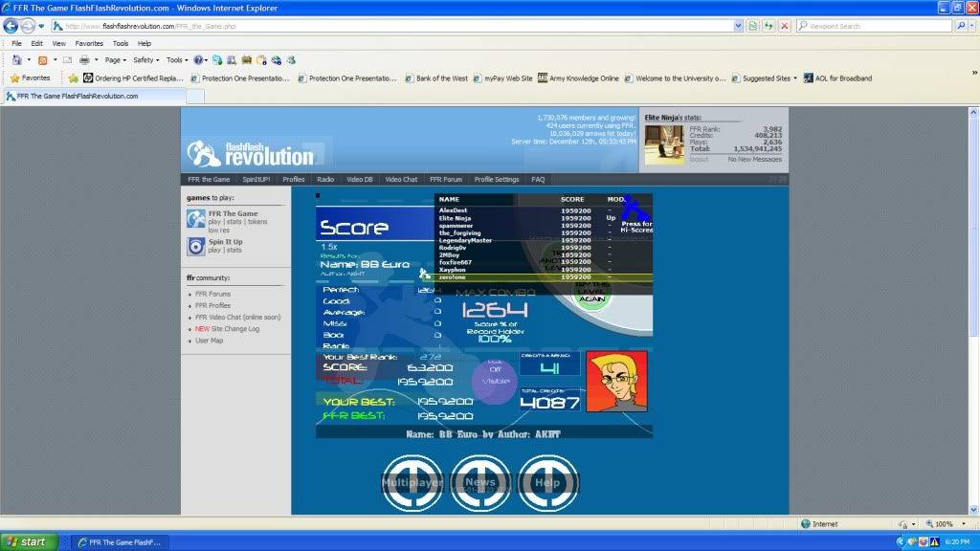Click the Home icon in the command bar
The height and width of the screenshot is (551, 980).
pos(15,59)
